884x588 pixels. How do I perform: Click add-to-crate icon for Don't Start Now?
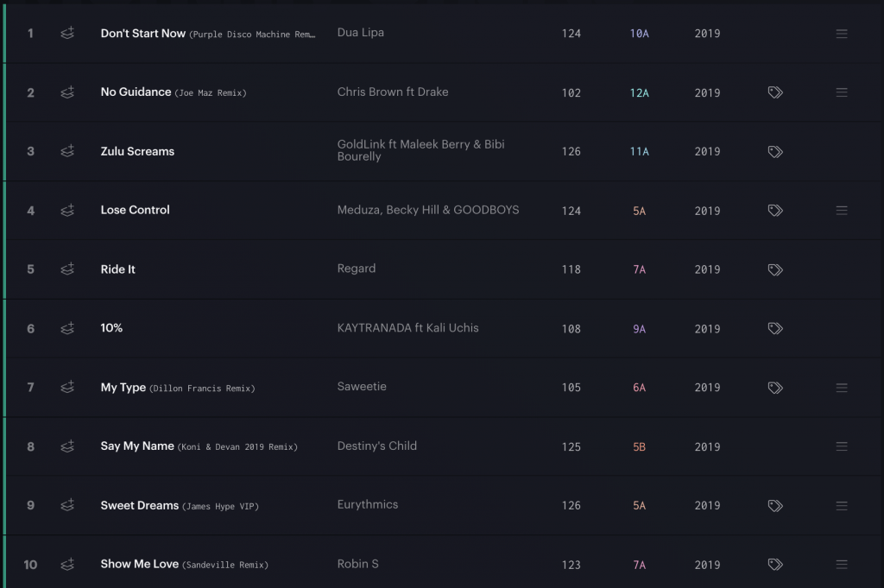click(67, 34)
